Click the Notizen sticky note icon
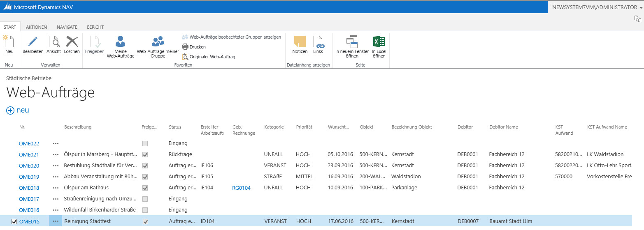This screenshot has width=644, height=230. (300, 41)
